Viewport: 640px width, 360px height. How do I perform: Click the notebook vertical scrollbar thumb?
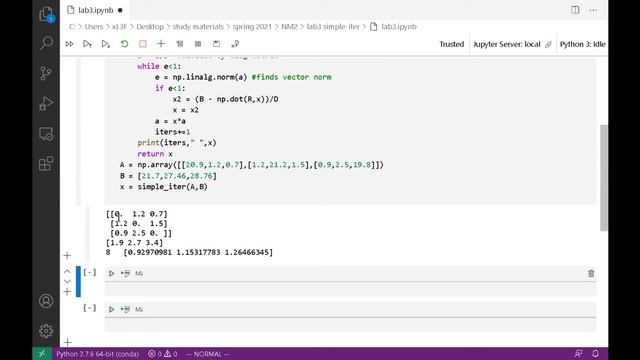pyautogui.click(x=604, y=178)
